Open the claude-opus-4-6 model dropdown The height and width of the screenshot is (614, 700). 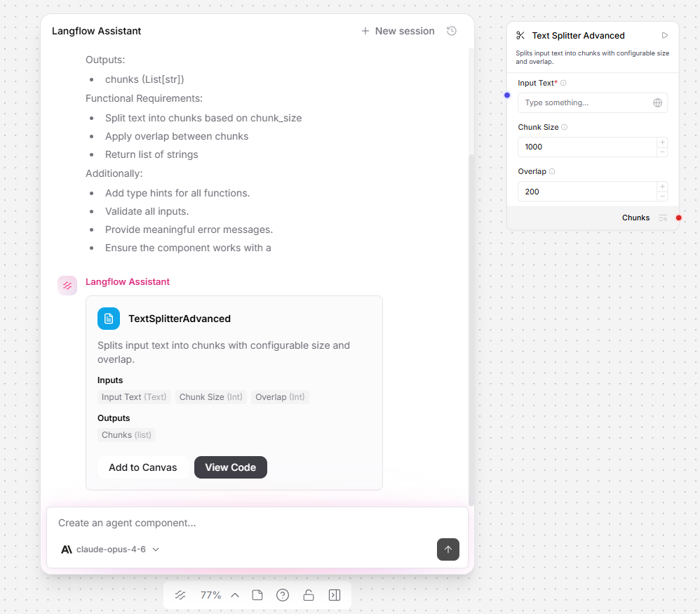point(110,549)
